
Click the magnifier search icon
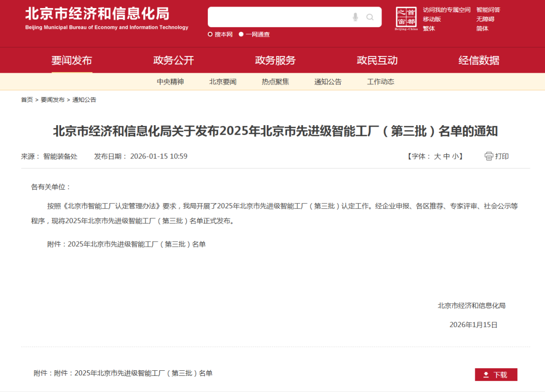click(x=370, y=17)
